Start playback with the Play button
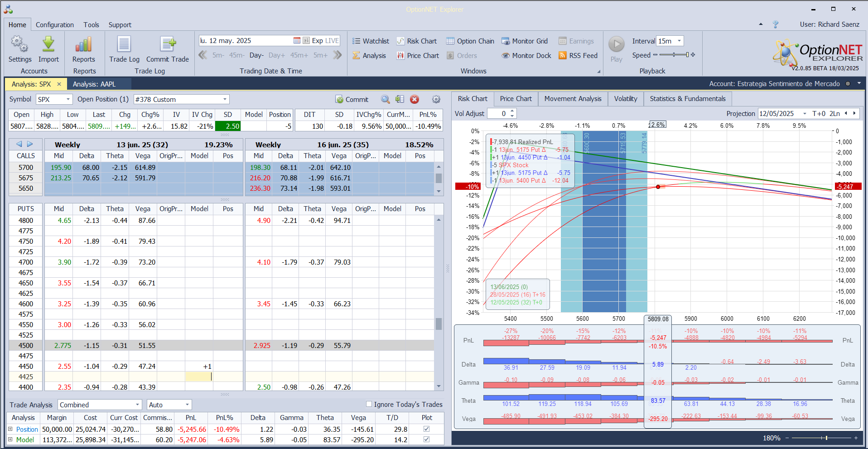This screenshot has width=868, height=449. coord(616,49)
